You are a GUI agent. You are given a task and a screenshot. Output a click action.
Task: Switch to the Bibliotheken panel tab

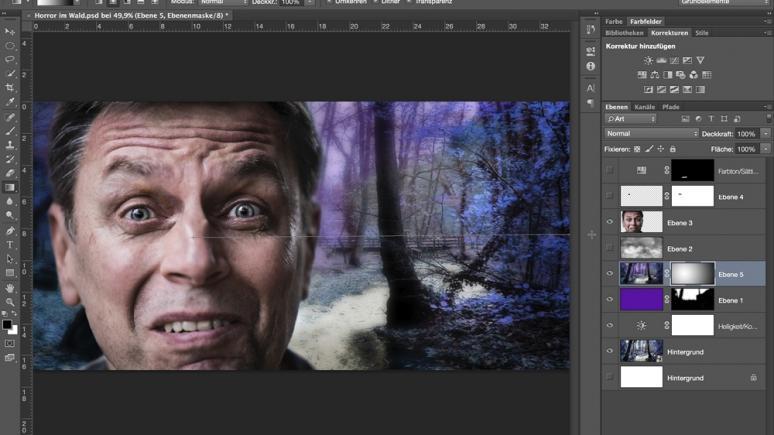coord(624,33)
